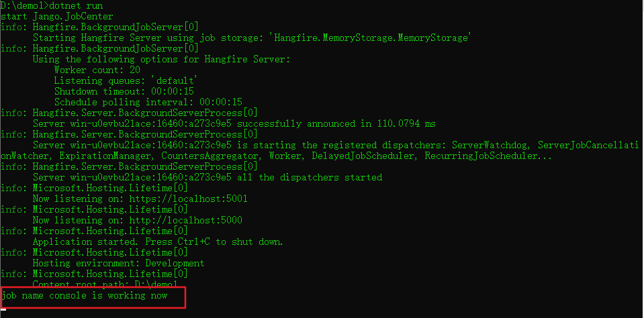644x318 pixels.
Task: Click the 'Hangfire.MemoryStorage.MemoryStorage' storage name
Action: point(367,38)
